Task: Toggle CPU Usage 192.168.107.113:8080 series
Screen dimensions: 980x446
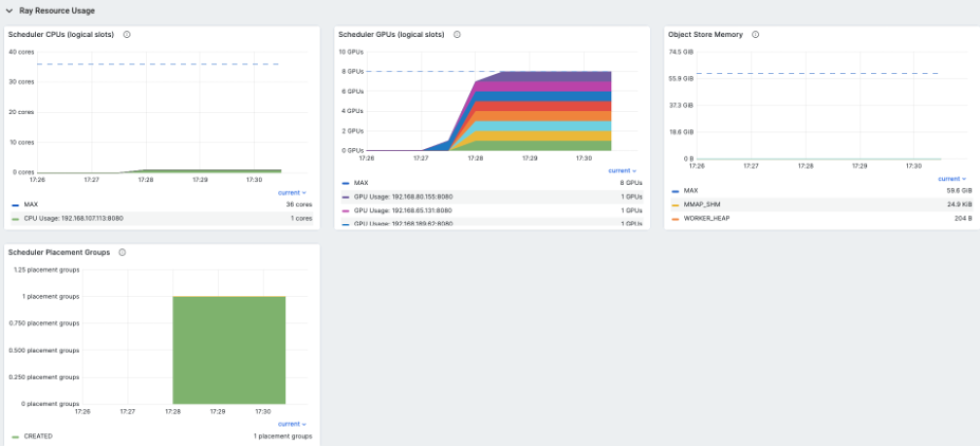Action: click(73, 218)
